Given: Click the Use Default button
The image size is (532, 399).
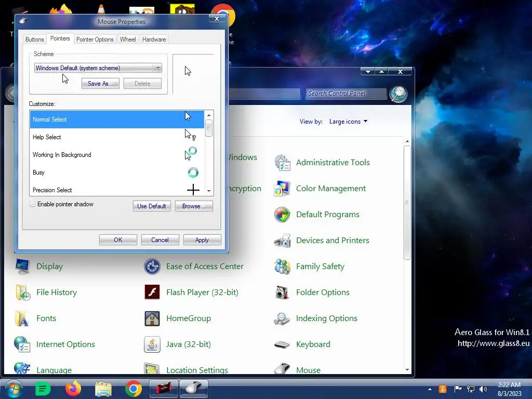Looking at the screenshot, I should point(152,206).
